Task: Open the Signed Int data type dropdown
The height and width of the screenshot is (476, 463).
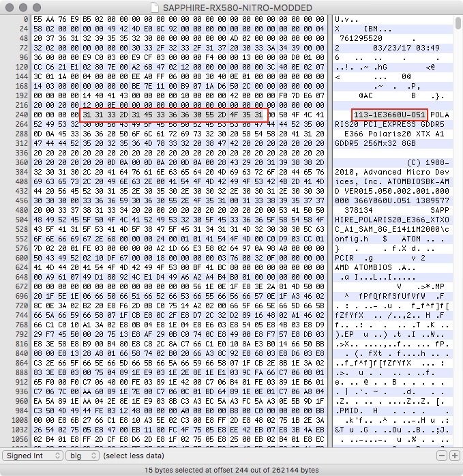Action: 33,456
